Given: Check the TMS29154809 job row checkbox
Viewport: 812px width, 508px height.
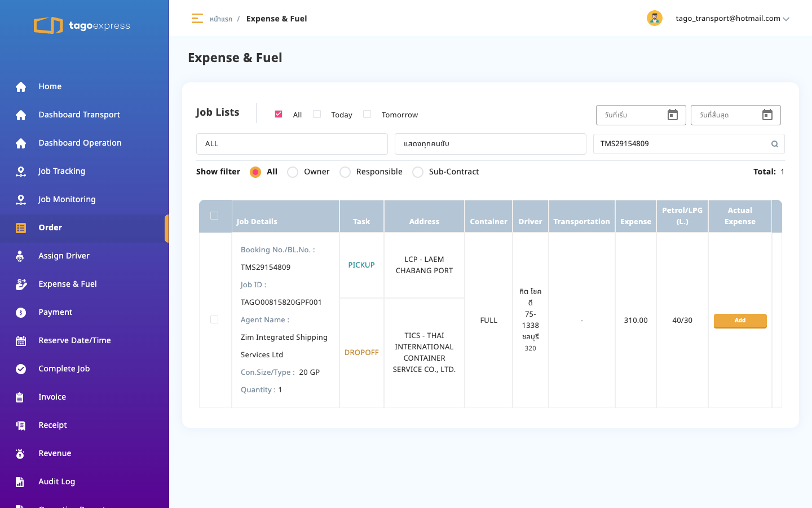Looking at the screenshot, I should point(214,320).
